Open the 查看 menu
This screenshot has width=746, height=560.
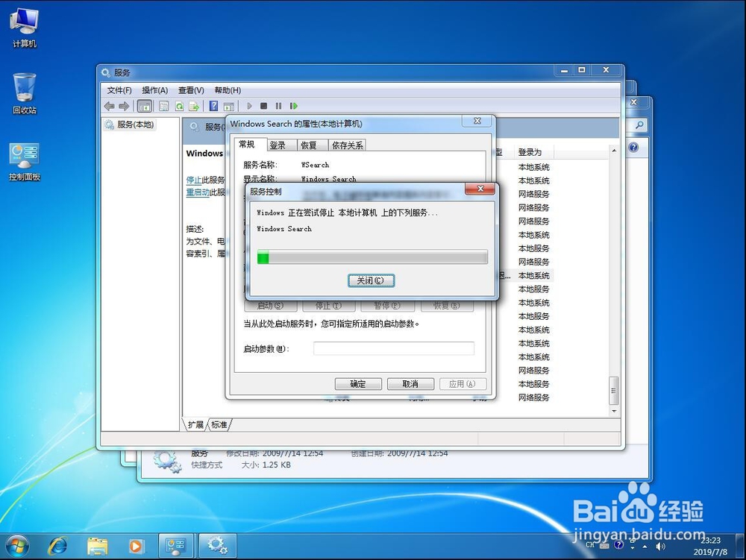click(x=191, y=89)
